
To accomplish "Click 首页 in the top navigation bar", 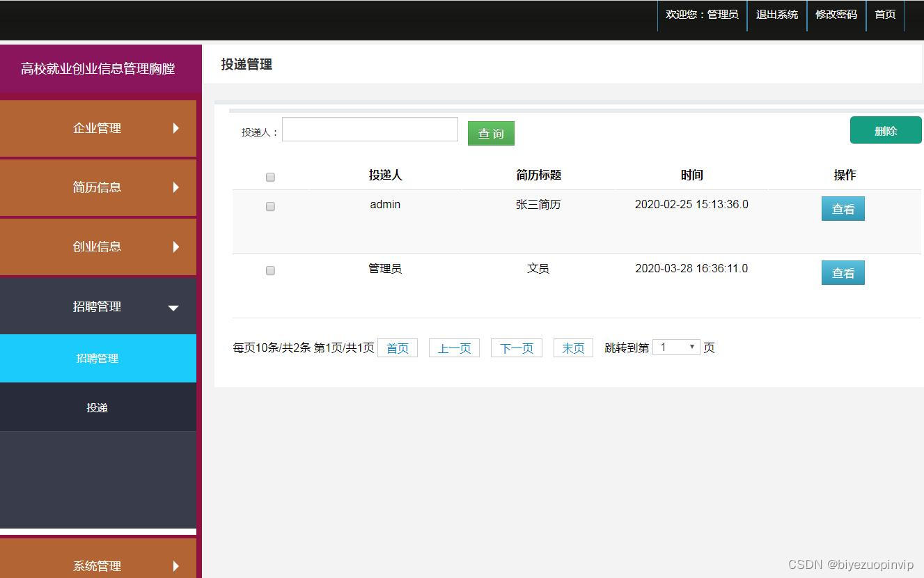I will 884,15.
